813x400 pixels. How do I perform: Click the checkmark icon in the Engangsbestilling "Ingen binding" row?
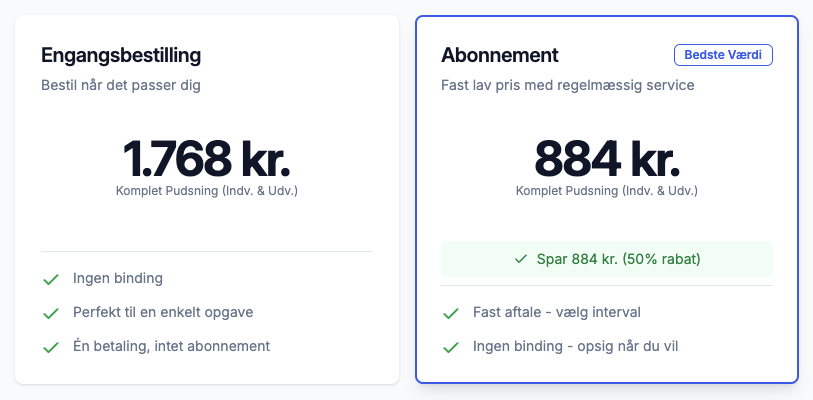(x=51, y=279)
